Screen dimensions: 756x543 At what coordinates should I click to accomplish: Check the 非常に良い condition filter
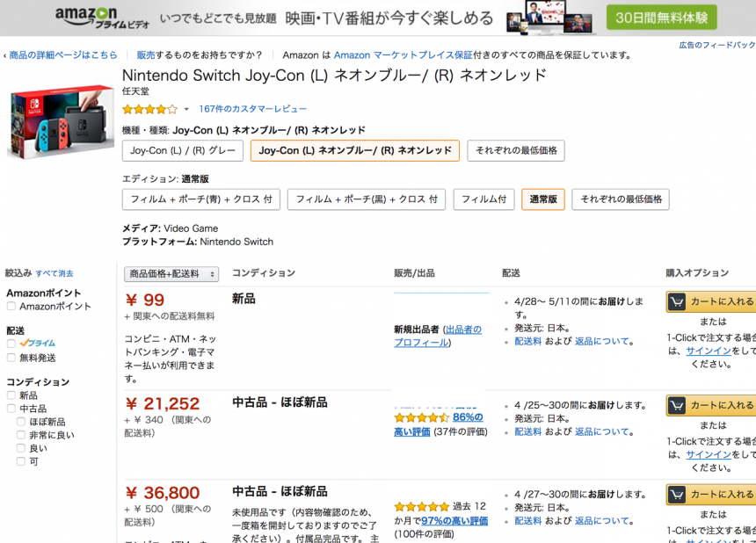[x=21, y=435]
